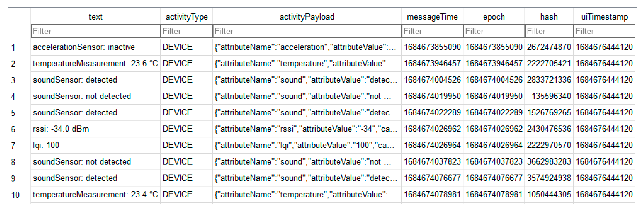The height and width of the screenshot is (211, 644).
Task: Focus the epoch column Filter input
Action: 494,31
